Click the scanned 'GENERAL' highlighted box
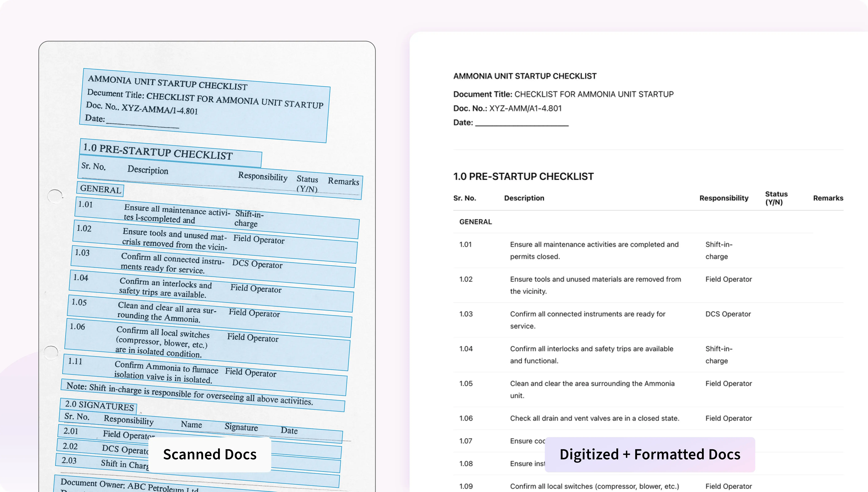 [x=100, y=189]
